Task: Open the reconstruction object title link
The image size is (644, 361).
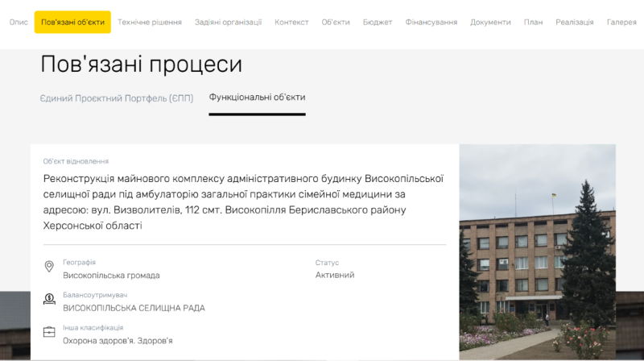Action: tap(244, 202)
